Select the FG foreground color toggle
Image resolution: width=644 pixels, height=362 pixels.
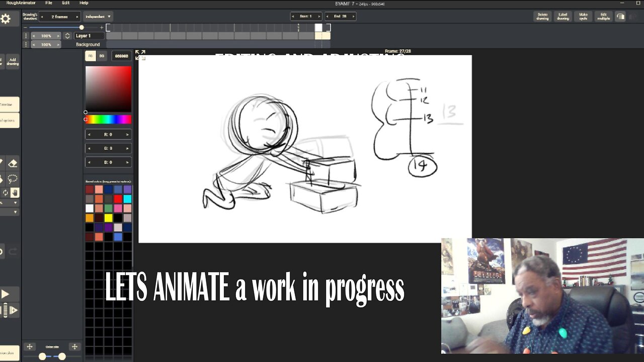point(91,56)
